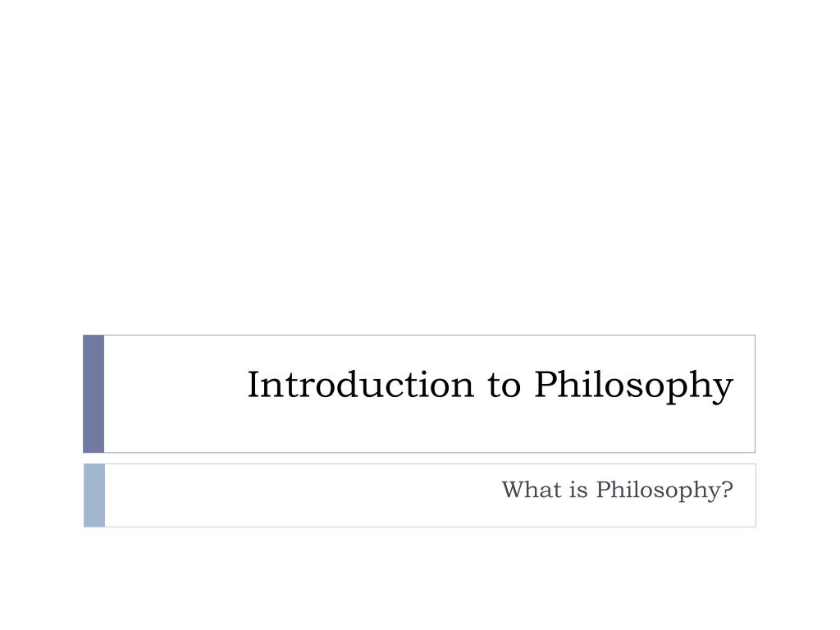Click 'Philosophy?' in the subtitle text

[664, 491]
